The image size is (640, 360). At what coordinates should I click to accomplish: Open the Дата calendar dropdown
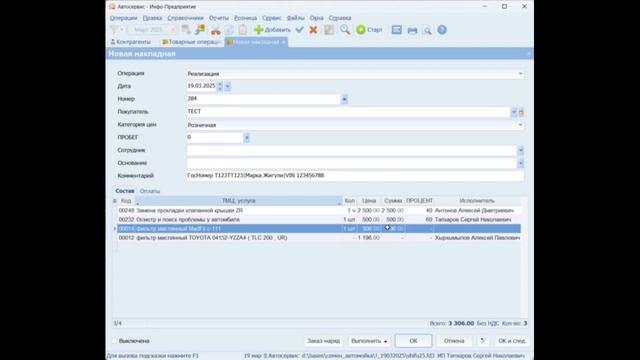[x=228, y=86]
